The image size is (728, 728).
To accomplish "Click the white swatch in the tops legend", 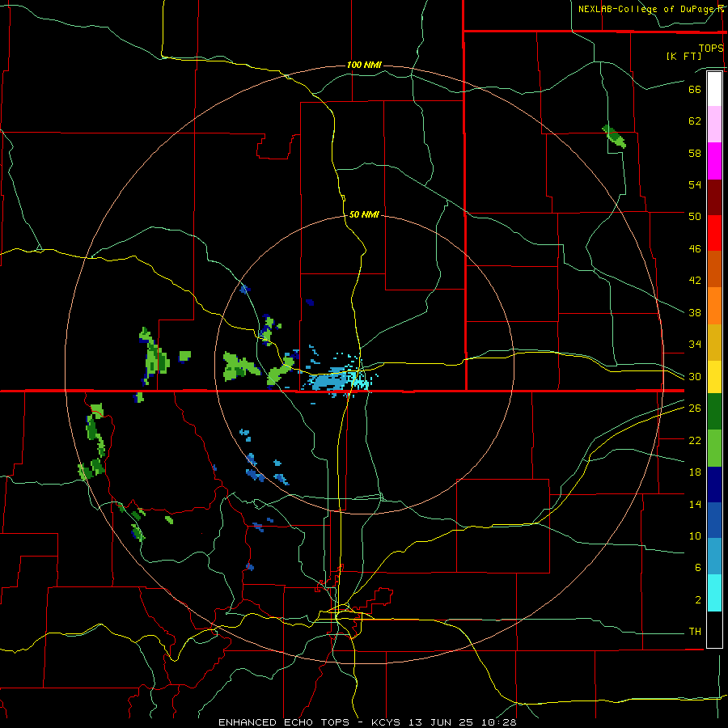I will (714, 89).
